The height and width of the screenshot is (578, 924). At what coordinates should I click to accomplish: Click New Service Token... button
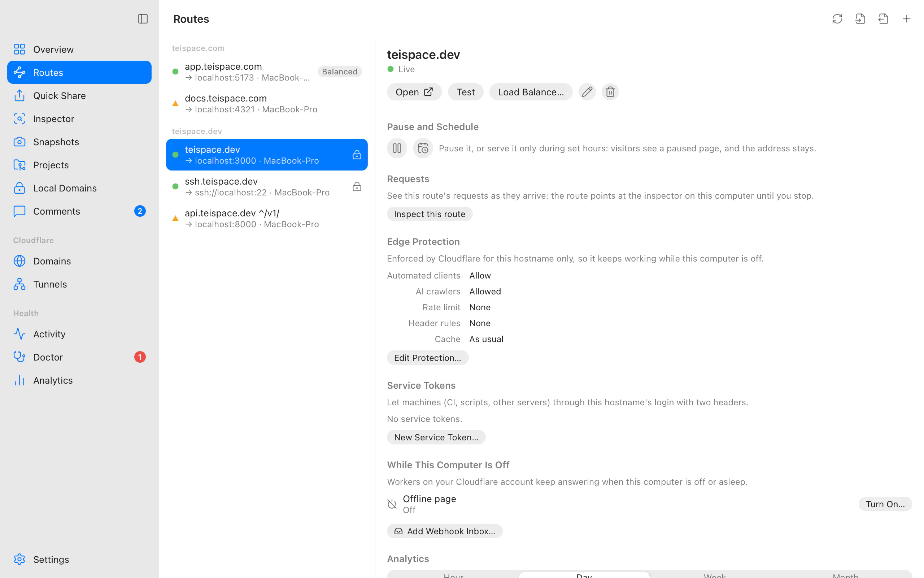(x=436, y=437)
